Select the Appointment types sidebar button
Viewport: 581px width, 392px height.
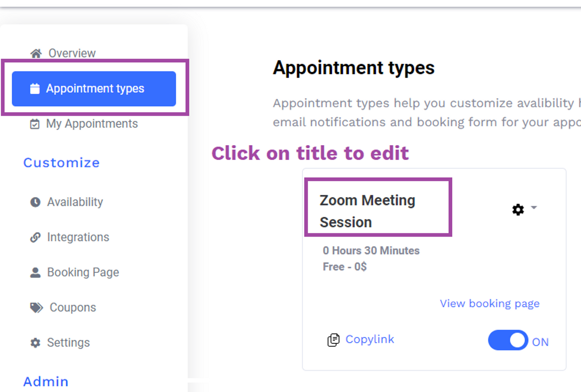point(94,89)
